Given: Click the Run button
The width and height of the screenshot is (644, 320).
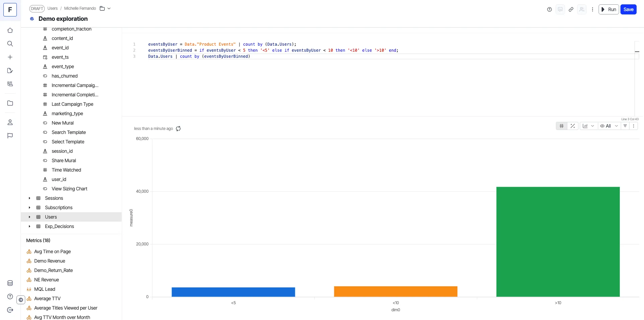Looking at the screenshot, I should click(x=609, y=9).
